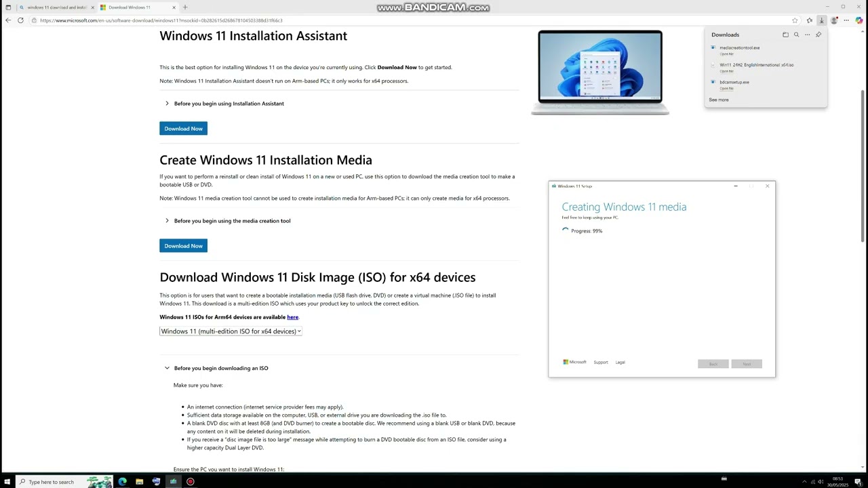868x488 pixels.
Task: Open Copilot sidebar icon
Action: point(859,20)
